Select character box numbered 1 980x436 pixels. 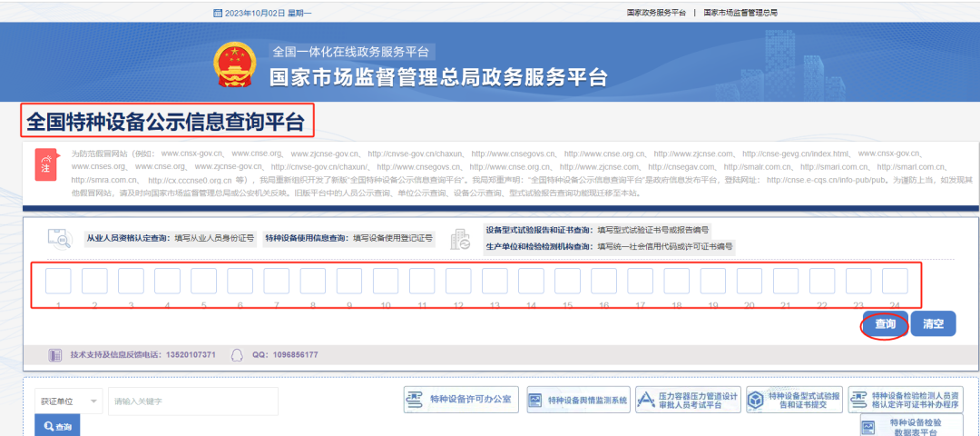[58, 282]
